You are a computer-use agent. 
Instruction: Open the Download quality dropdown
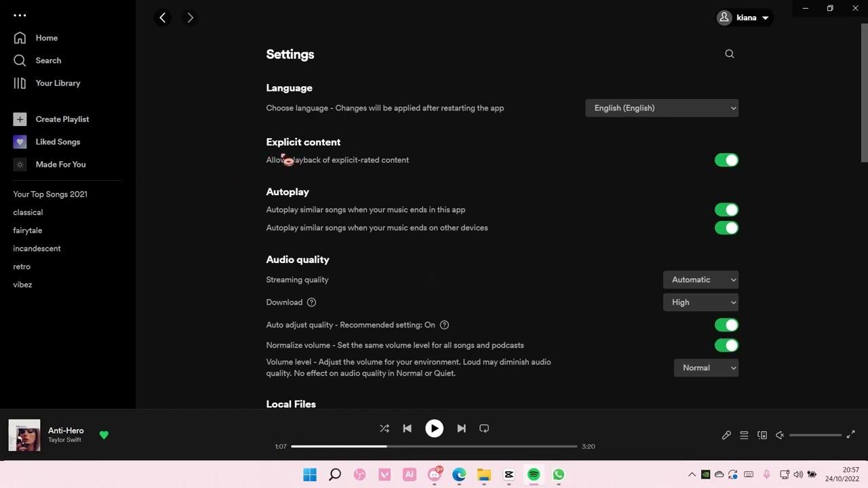coord(701,302)
